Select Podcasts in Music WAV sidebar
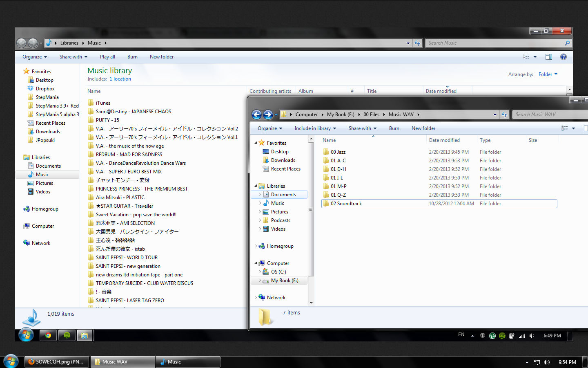Screen dimensions: 588x368 pos(281,220)
